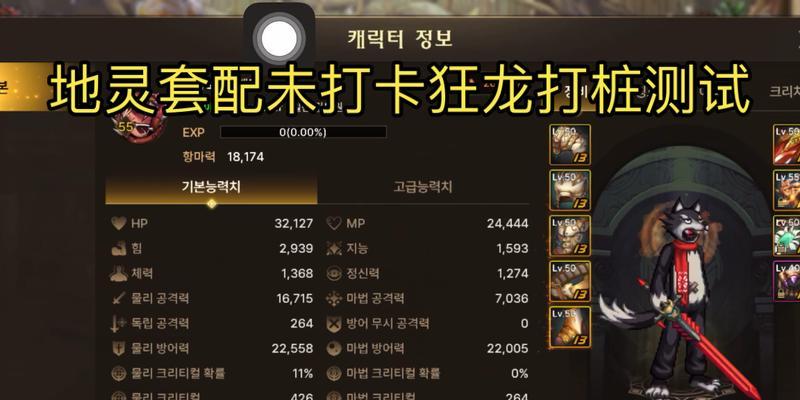This screenshot has width=800, height=400.
Task: Switch to the 고급능력치 tab
Action: coord(423,187)
